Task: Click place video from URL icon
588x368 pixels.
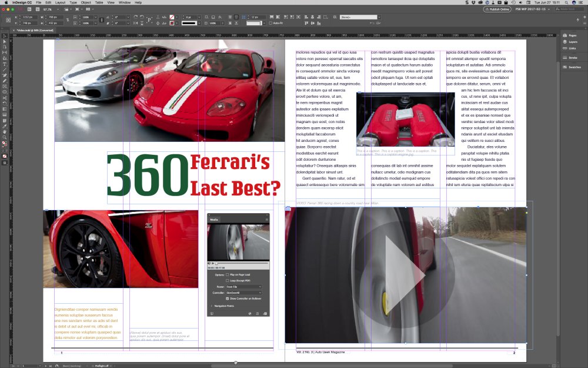Action: (250, 314)
